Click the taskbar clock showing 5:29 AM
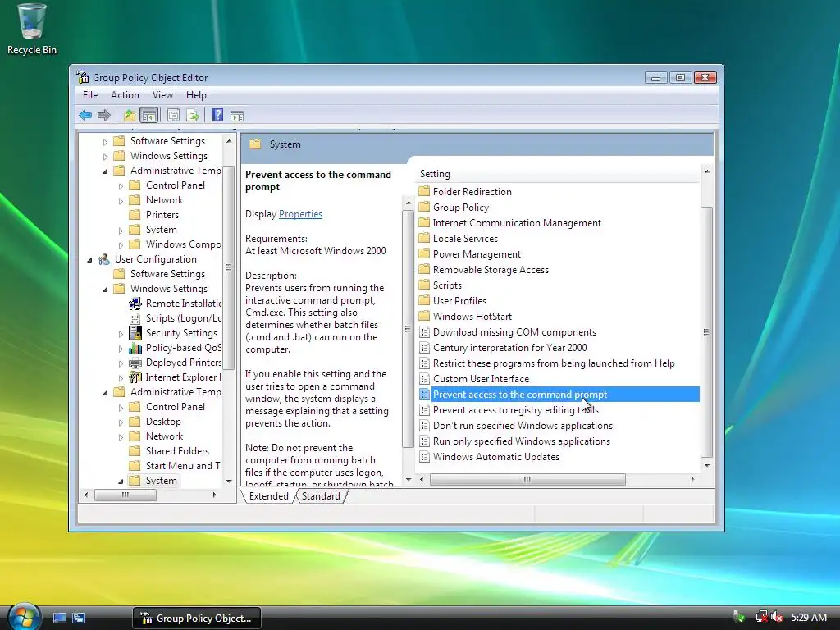The width and height of the screenshot is (840, 630). [x=808, y=617]
